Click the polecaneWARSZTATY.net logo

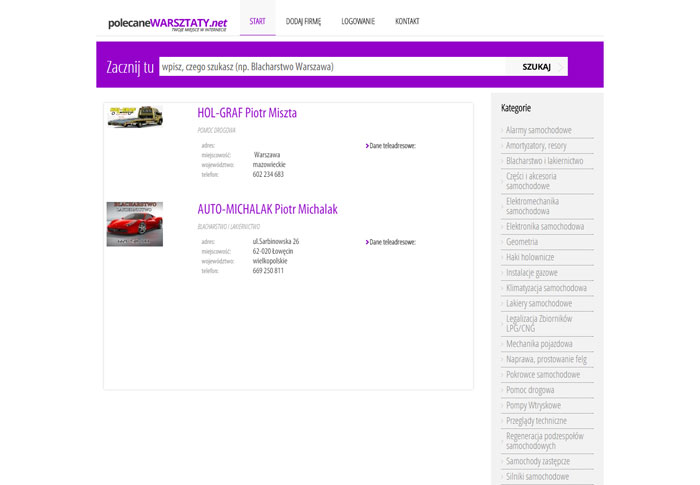pos(167,24)
